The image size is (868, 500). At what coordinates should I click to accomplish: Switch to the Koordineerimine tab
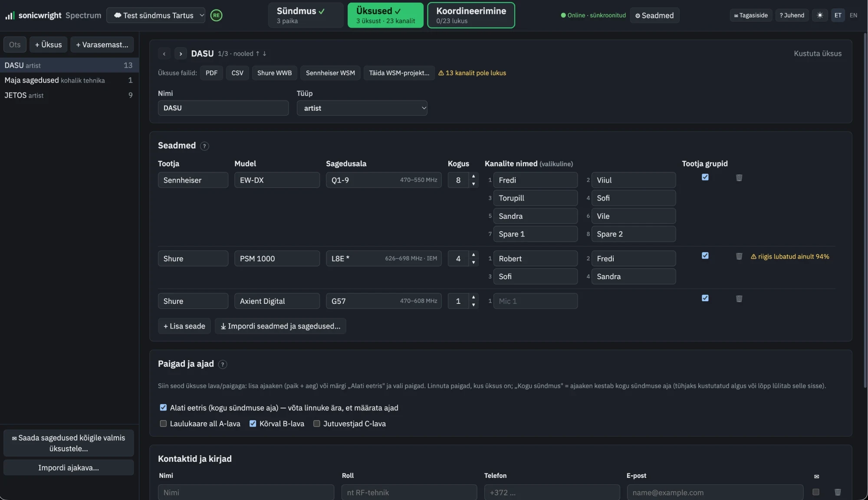click(471, 15)
